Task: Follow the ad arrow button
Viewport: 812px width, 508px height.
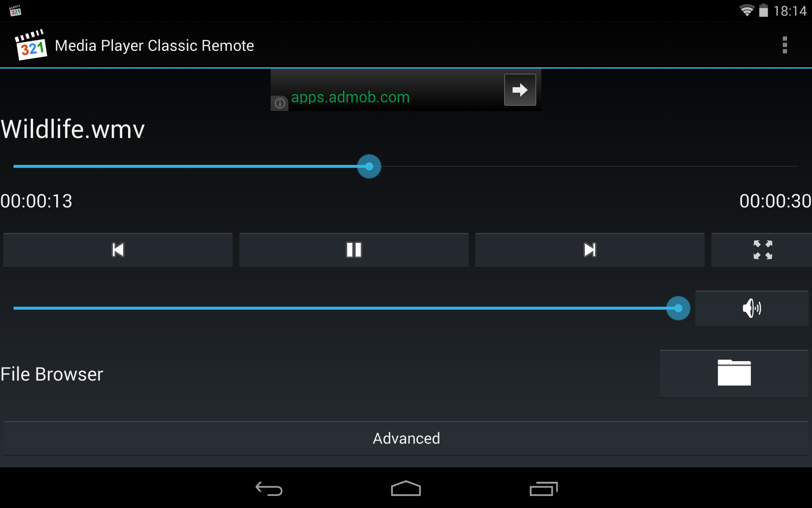Action: (x=520, y=90)
